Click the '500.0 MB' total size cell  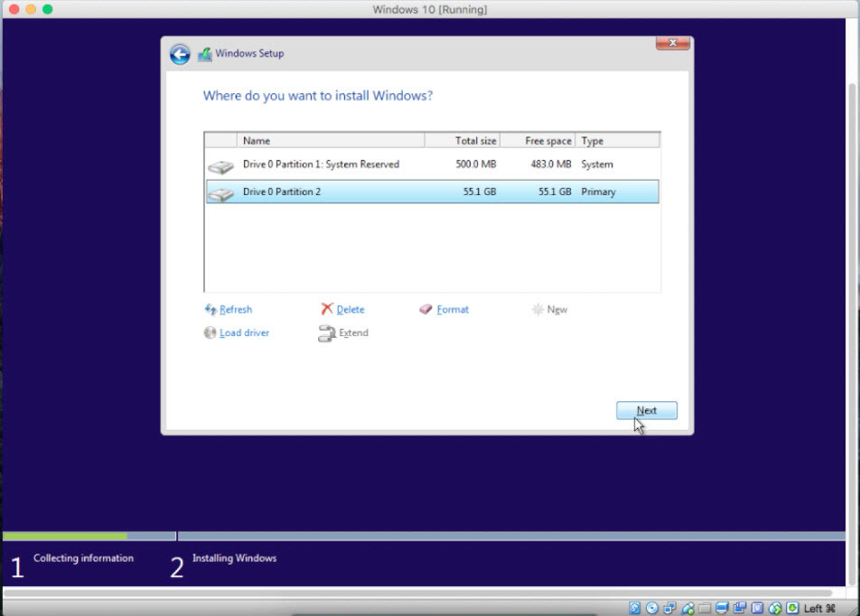coord(475,164)
